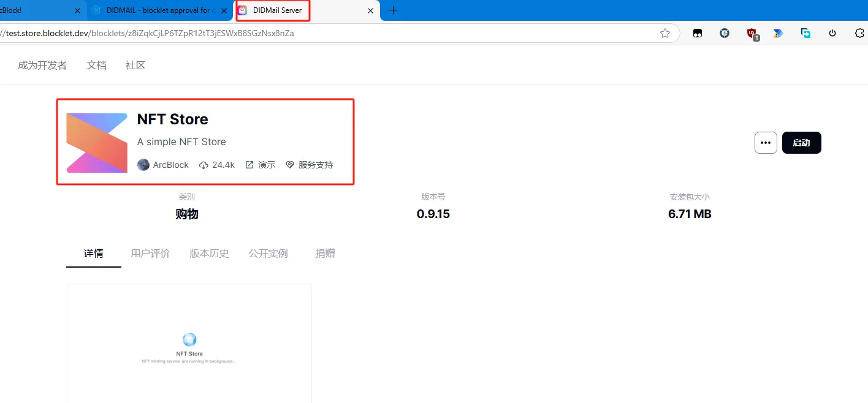Click the version number 0.9.15
Image resolution: width=868 pixels, height=403 pixels.
[x=433, y=214]
